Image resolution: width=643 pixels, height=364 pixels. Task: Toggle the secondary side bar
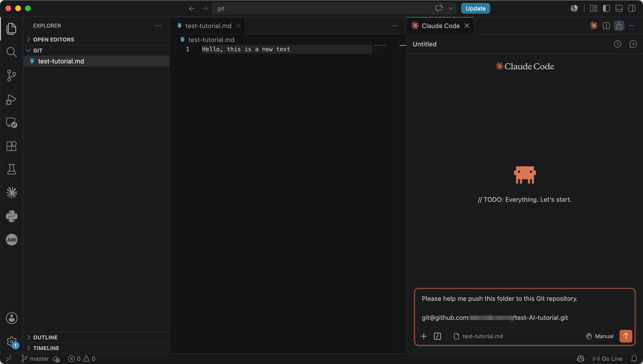632,9
